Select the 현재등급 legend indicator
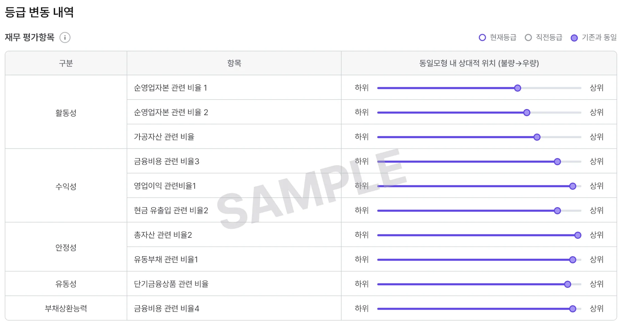 [482, 37]
